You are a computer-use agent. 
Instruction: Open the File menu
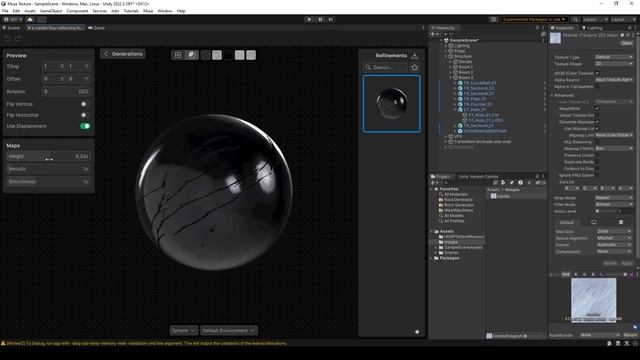5,11
